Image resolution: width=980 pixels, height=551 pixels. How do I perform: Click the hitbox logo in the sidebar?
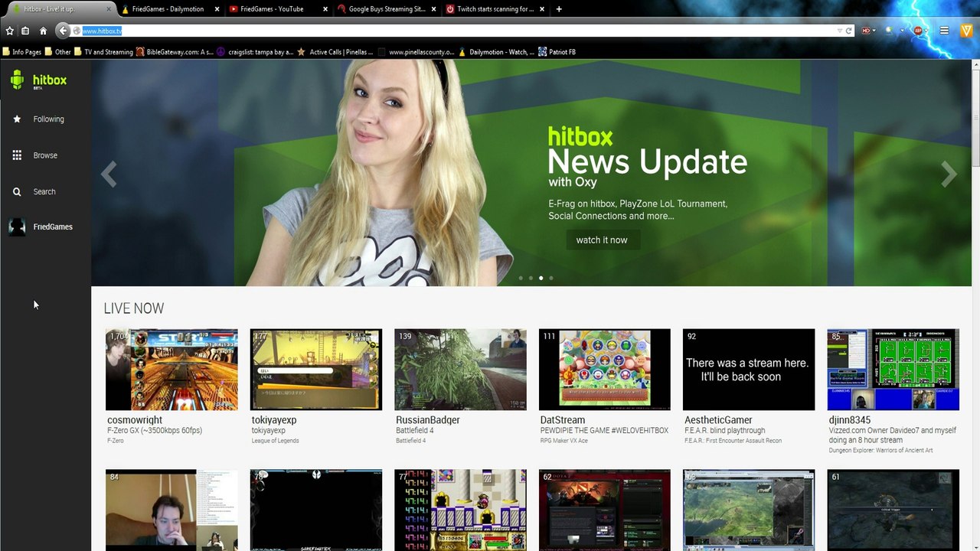pyautogui.click(x=38, y=80)
